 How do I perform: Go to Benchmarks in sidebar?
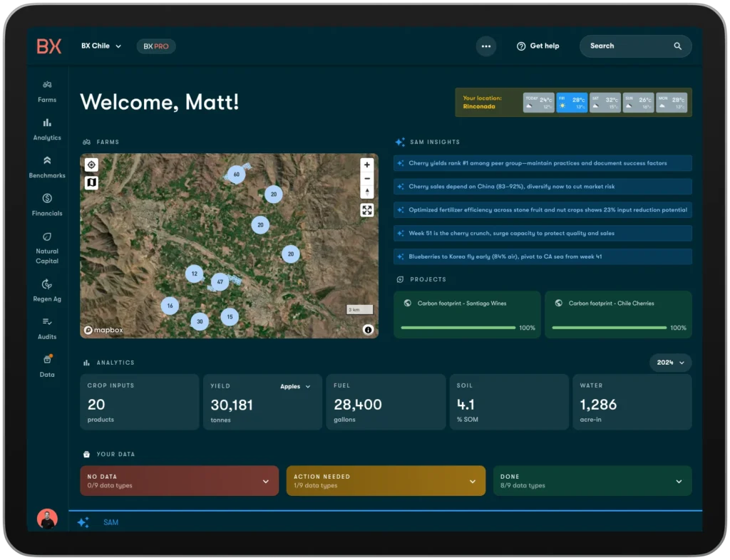tap(47, 161)
